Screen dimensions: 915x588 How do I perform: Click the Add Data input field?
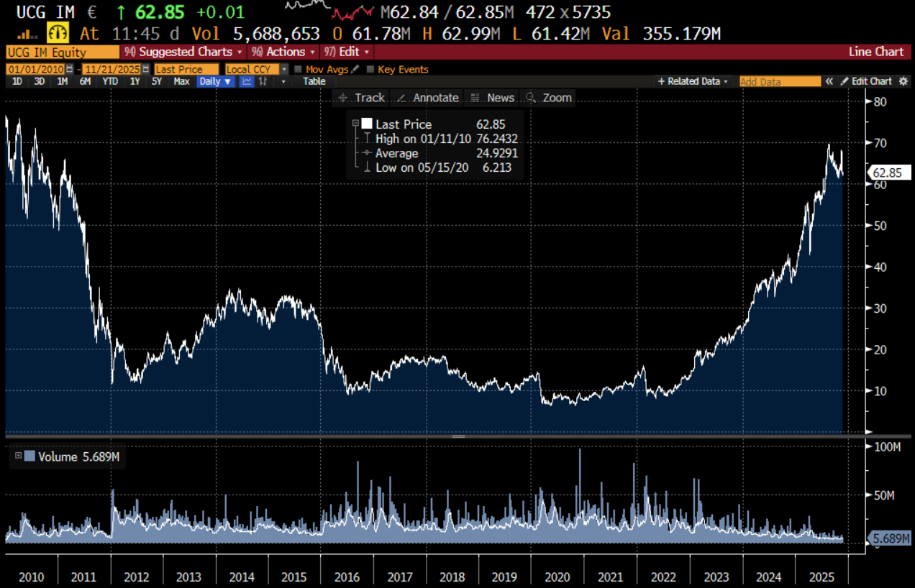[780, 81]
